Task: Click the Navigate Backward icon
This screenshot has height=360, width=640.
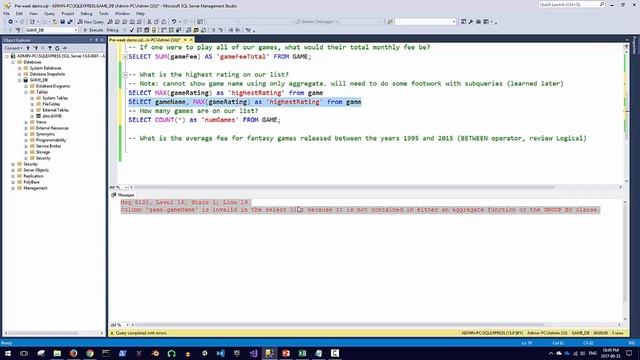Action: point(10,22)
